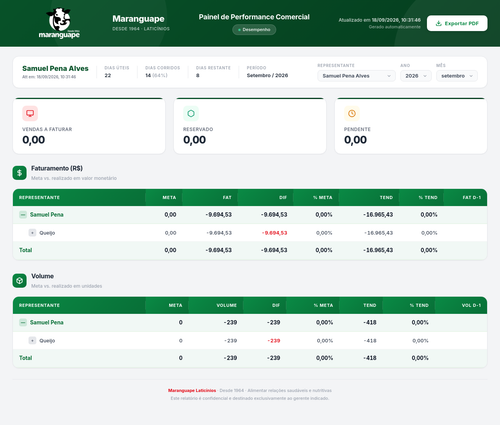Click the Faturamento dollar sign icon
Viewport: 500px width, 425px height.
20,173
